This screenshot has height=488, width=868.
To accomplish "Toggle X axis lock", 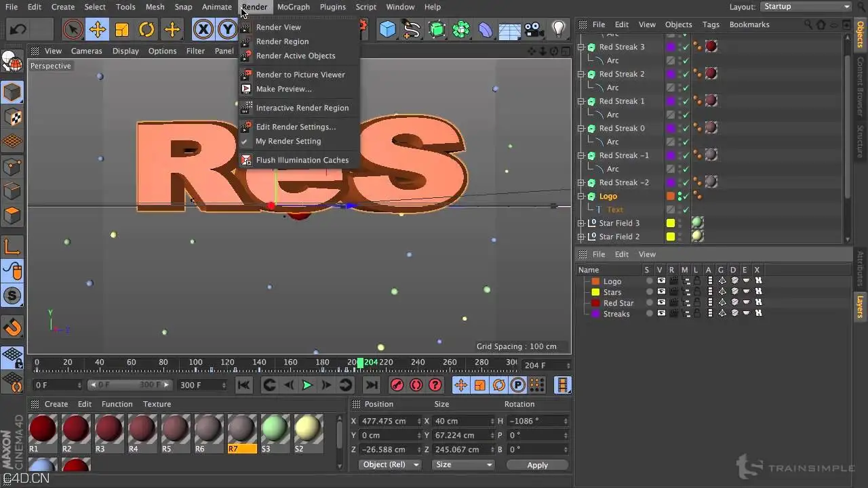I will click(203, 30).
